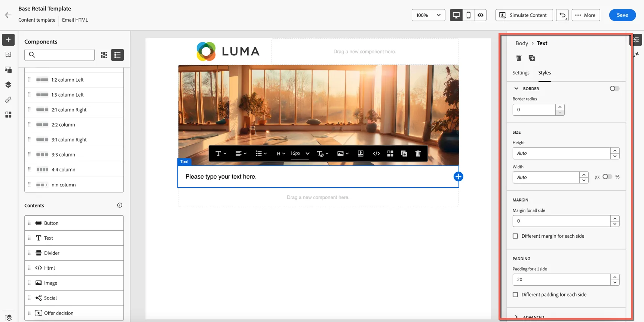Open the add components plus icon in sidebar
This screenshot has width=644, height=322.
(x=8, y=40)
